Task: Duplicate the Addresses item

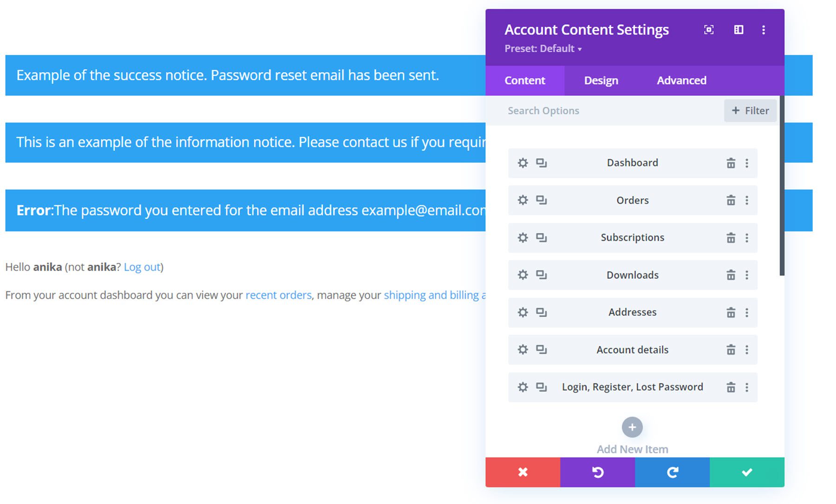Action: (x=542, y=312)
